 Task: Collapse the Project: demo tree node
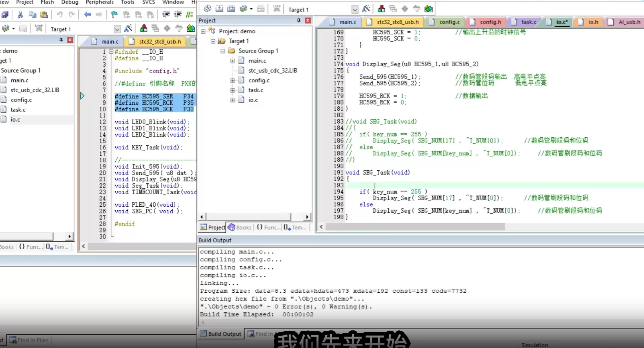click(x=203, y=31)
